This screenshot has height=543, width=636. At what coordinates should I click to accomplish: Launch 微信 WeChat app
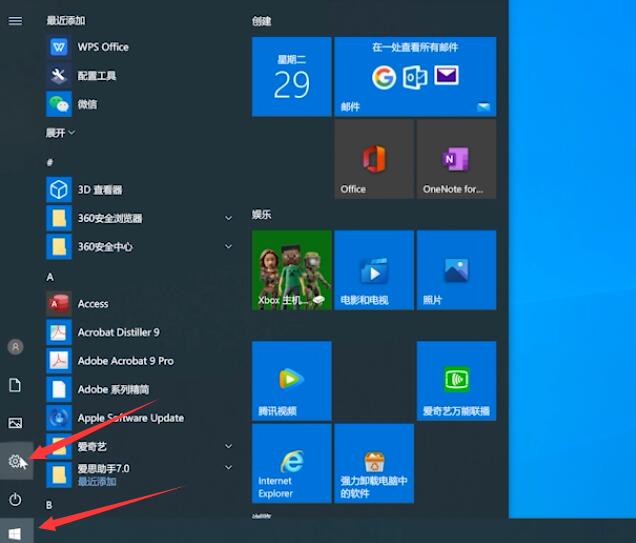point(140,104)
